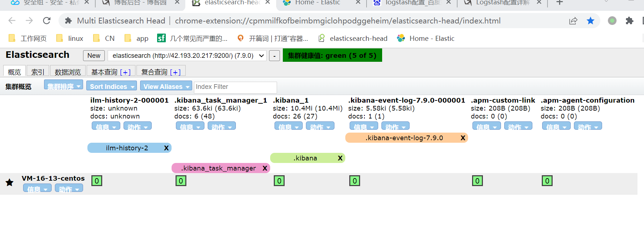Open 信息 dropdown for .kibana-event-log-7.9.0-000001
This screenshot has width=644, height=241.
(364, 126)
